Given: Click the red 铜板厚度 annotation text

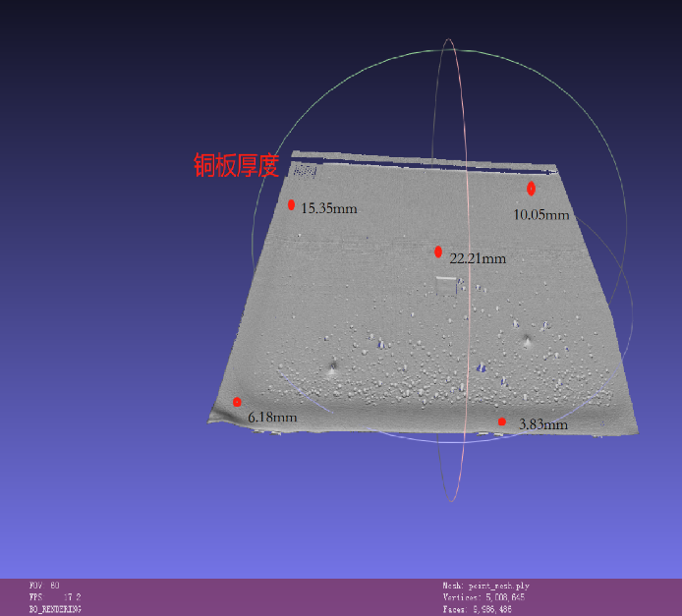Looking at the screenshot, I should (236, 165).
